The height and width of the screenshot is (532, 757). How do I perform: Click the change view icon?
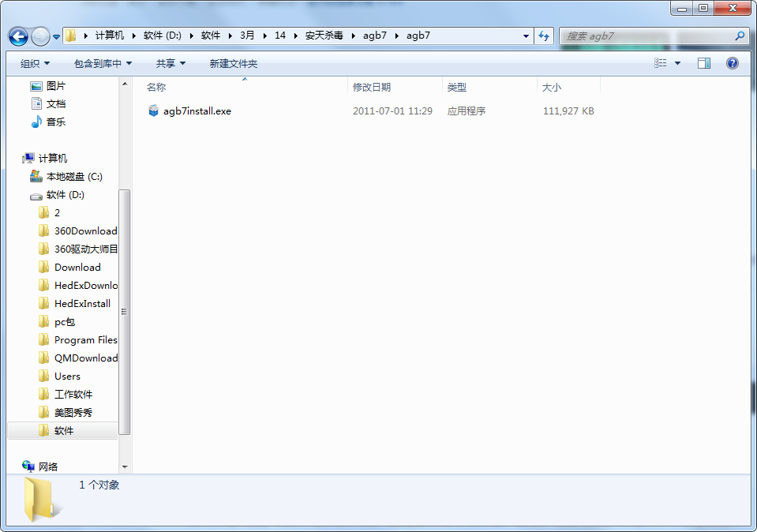pos(660,63)
